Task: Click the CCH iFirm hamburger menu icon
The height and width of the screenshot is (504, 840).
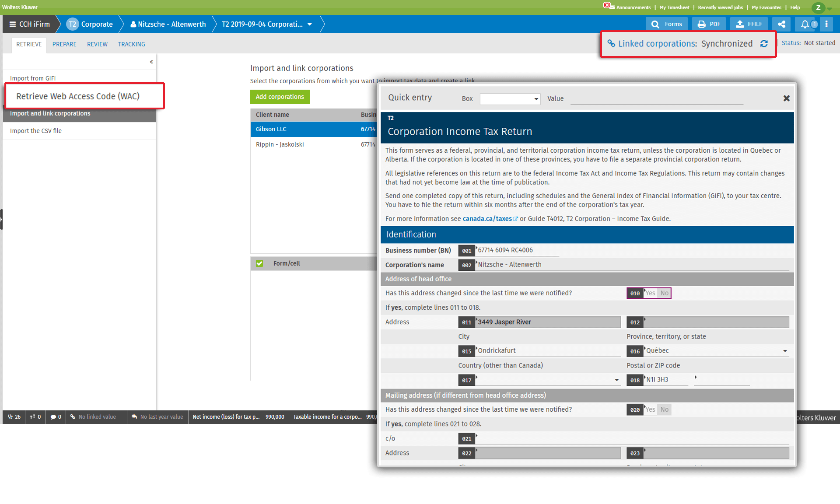Action: [x=13, y=24]
